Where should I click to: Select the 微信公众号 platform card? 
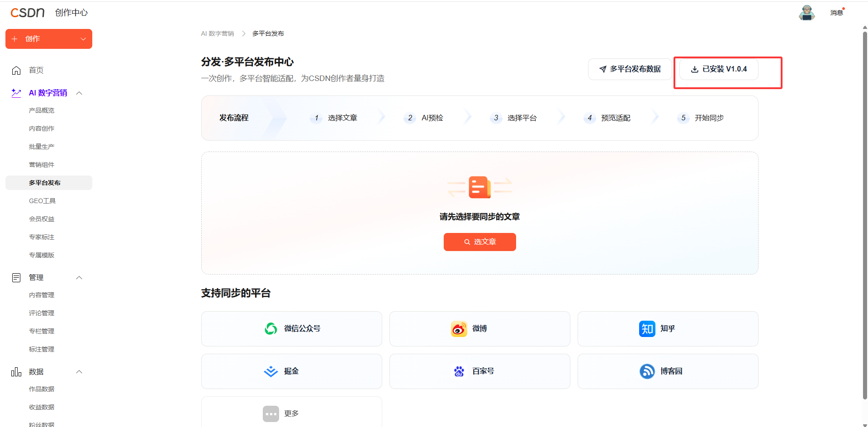point(292,329)
